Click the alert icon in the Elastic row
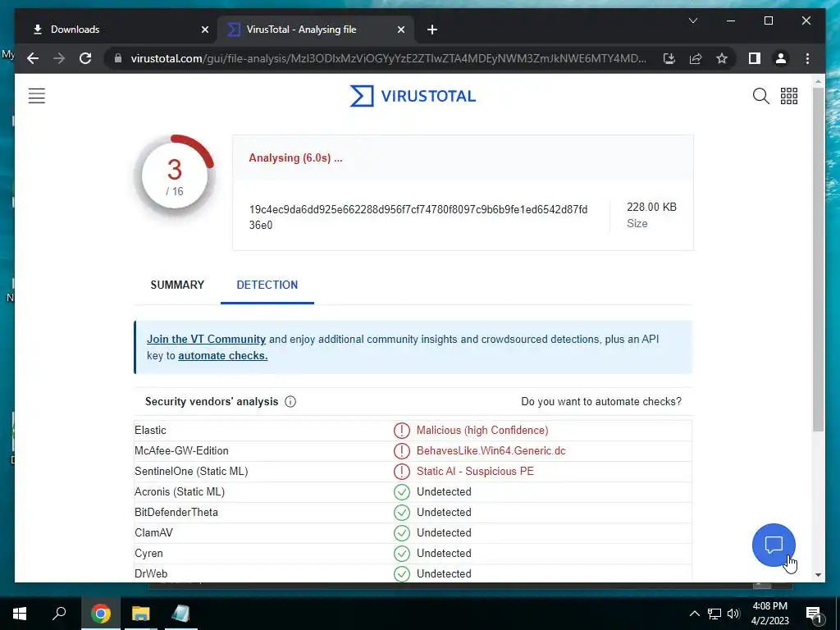Image resolution: width=840 pixels, height=630 pixels. tap(402, 430)
